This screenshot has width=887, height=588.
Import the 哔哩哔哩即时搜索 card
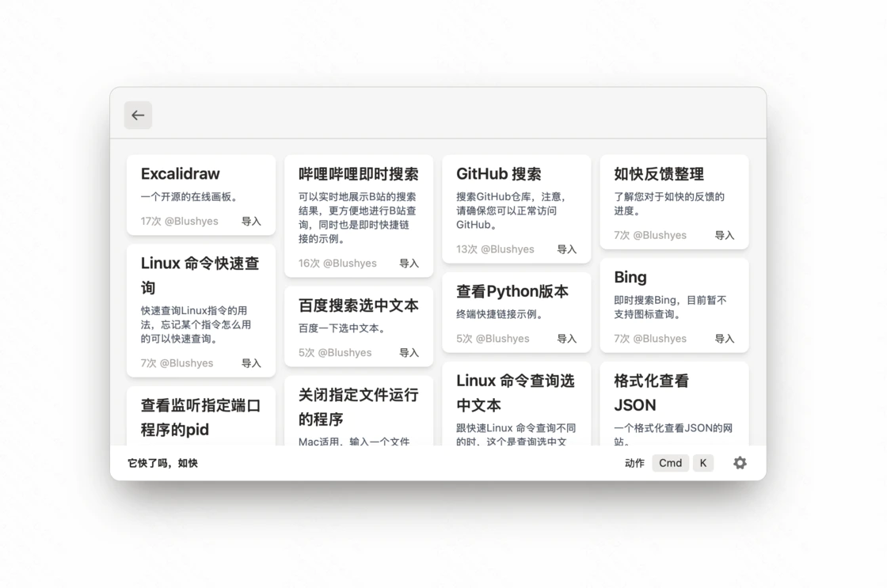click(x=409, y=263)
